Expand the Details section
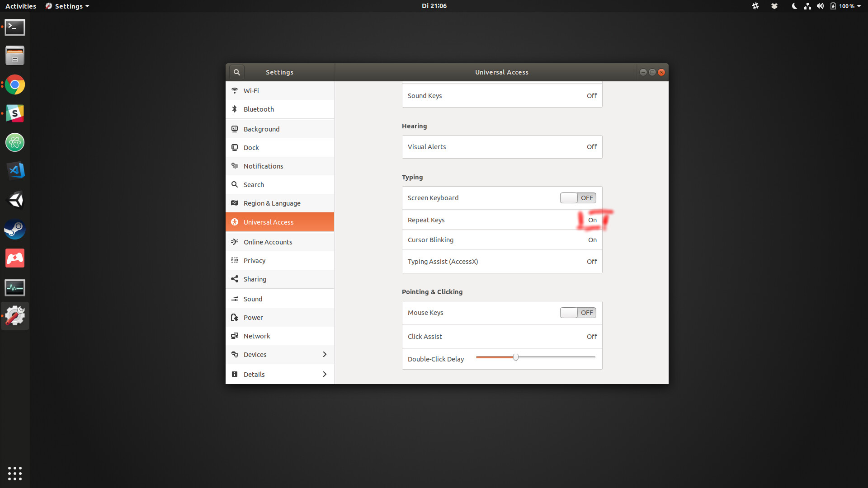868x488 pixels. pyautogui.click(x=279, y=374)
